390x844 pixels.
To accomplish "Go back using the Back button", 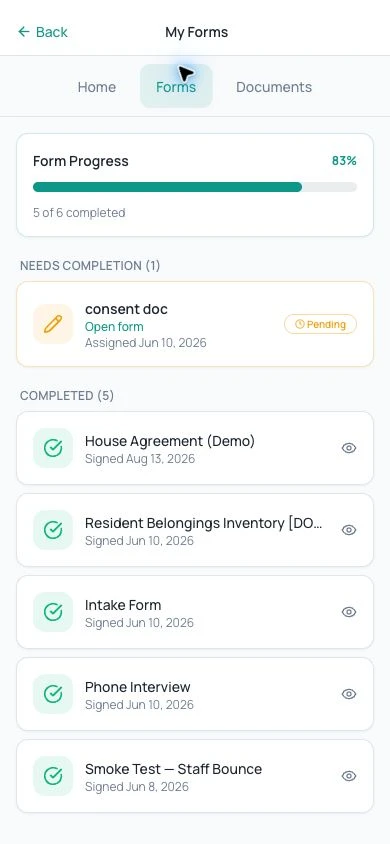I will [x=43, y=32].
